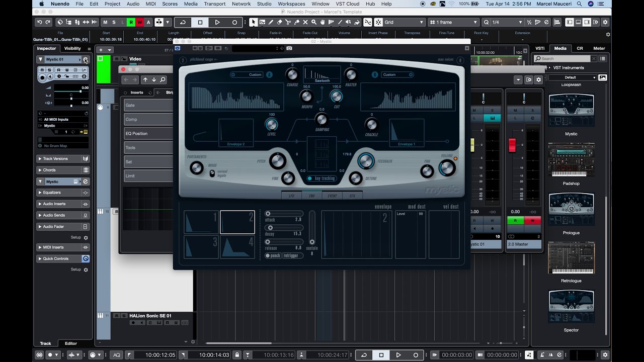Toggle red Write automation (W) in toolbar
The image size is (644, 362).
pos(139,22)
